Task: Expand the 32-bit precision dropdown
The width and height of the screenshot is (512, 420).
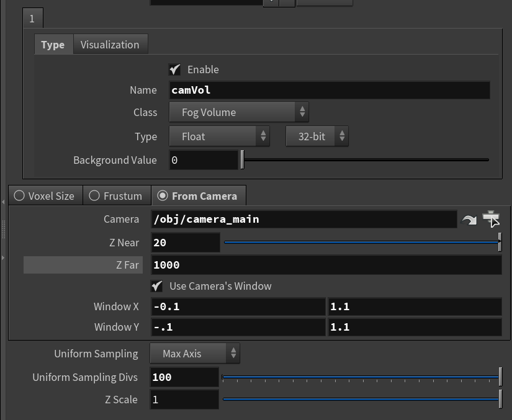Action: coord(317,136)
